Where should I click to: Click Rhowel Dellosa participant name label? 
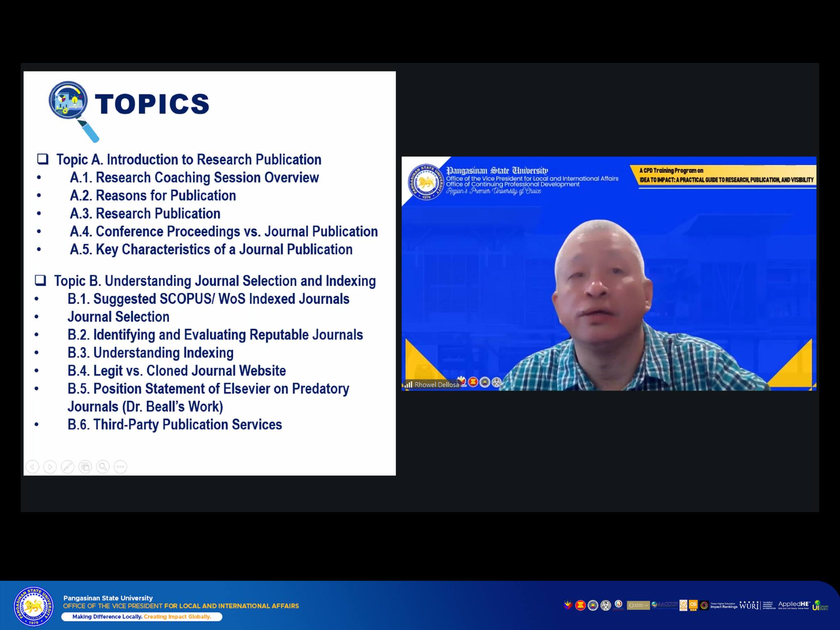(x=436, y=385)
